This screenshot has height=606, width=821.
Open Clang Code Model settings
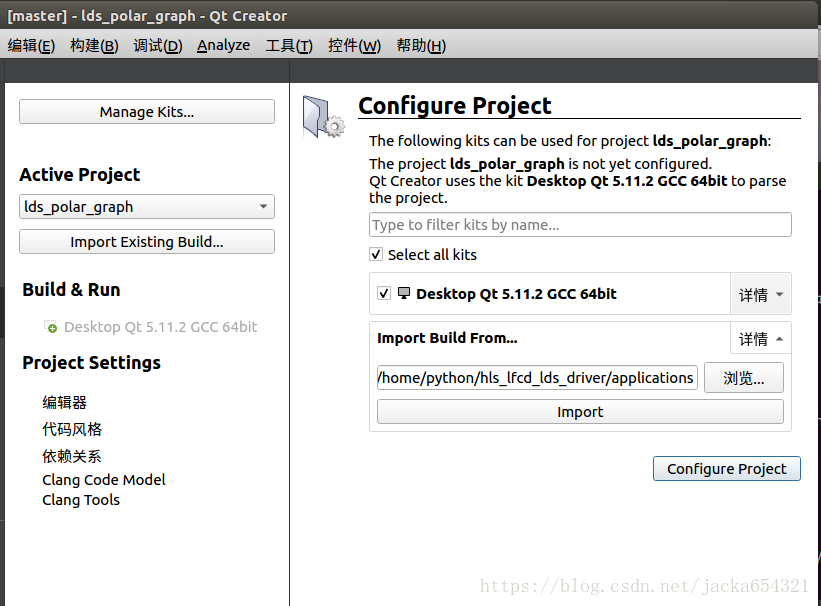[x=104, y=480]
